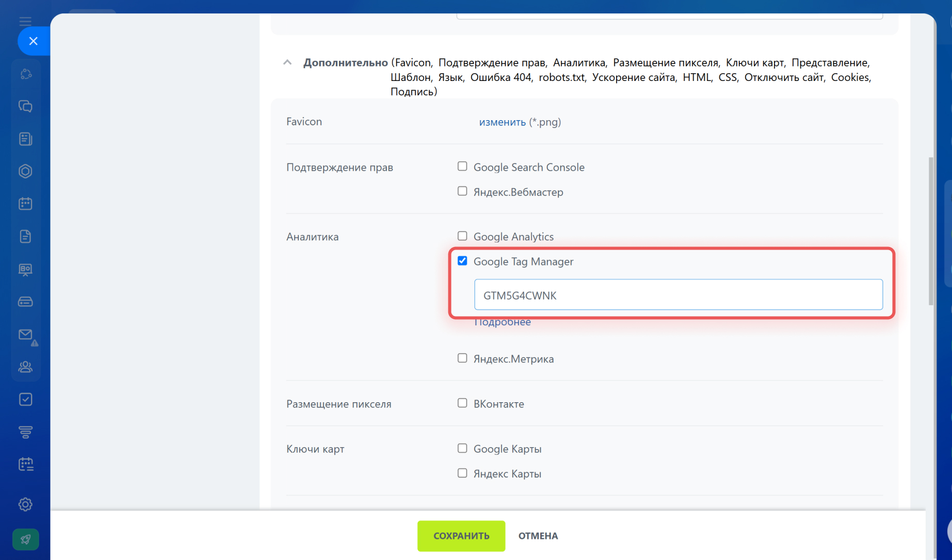952x560 pixels.
Task: Open the chat messenger icon in sidebar
Action: click(25, 106)
